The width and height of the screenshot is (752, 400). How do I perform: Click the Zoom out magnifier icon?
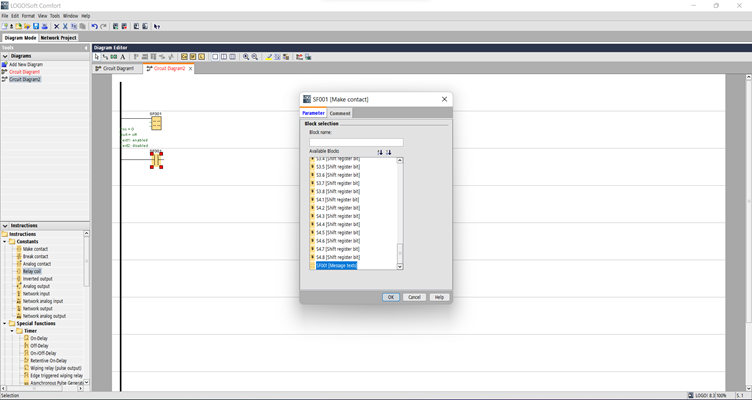[x=255, y=57]
